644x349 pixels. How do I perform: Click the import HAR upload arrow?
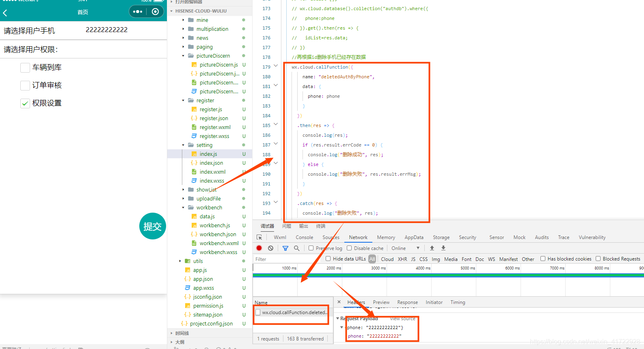pyautogui.click(x=432, y=248)
